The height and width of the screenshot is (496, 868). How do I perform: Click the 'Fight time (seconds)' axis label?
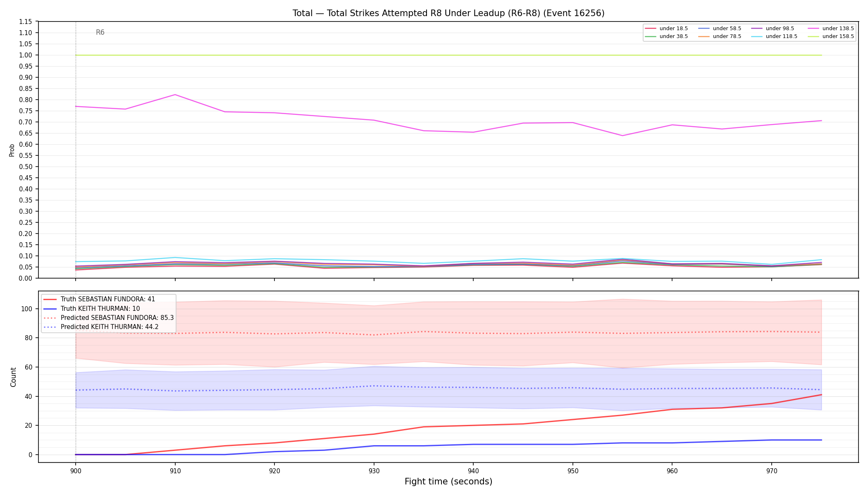pyautogui.click(x=448, y=482)
